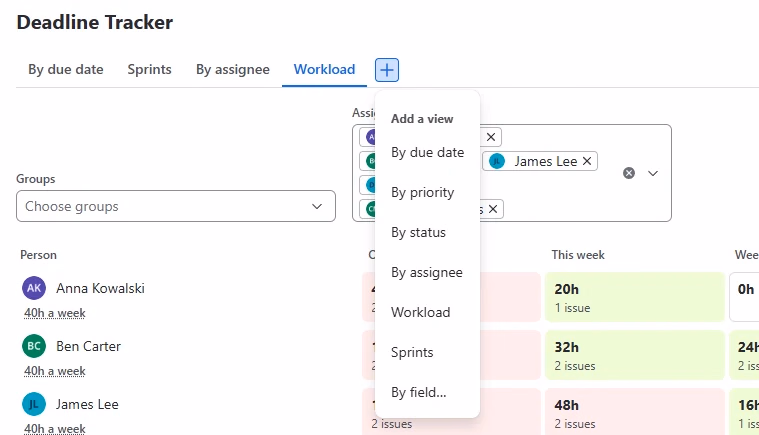The height and width of the screenshot is (435, 759).
Task: Open Ben Carter's 32h this week cell
Action: (635, 355)
